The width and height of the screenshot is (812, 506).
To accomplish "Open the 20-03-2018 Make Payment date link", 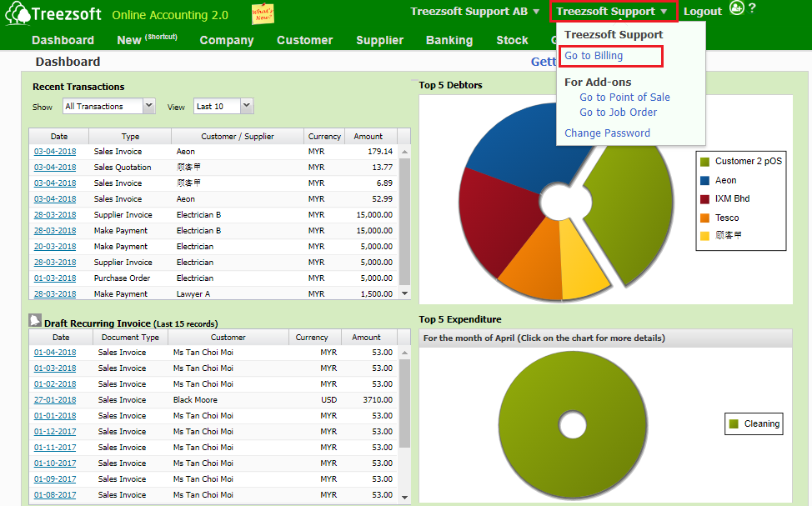I will (x=55, y=247).
